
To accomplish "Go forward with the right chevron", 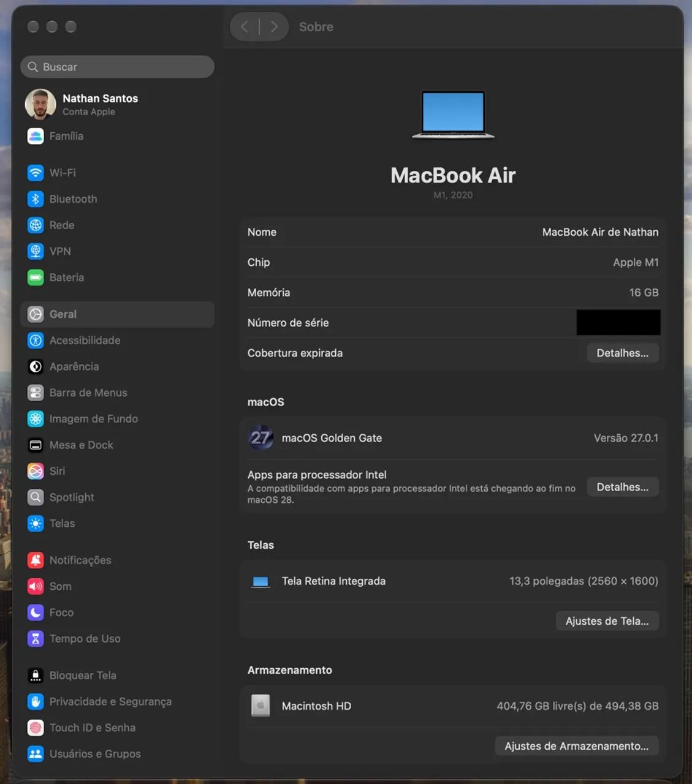I will (x=274, y=27).
